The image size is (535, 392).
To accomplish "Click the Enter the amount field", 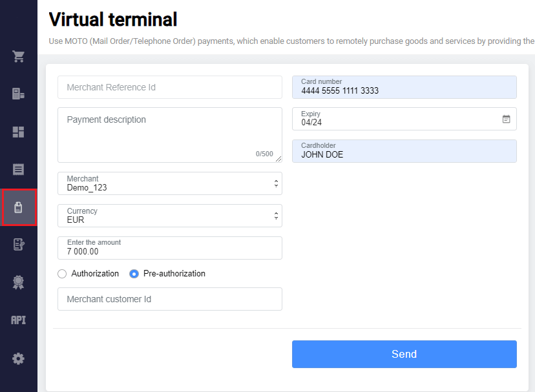I will coord(169,248).
